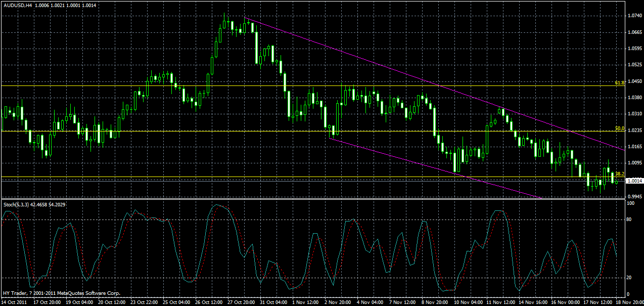Click the separator between chart and indicator windows
644x306 pixels.
(x=303, y=200)
